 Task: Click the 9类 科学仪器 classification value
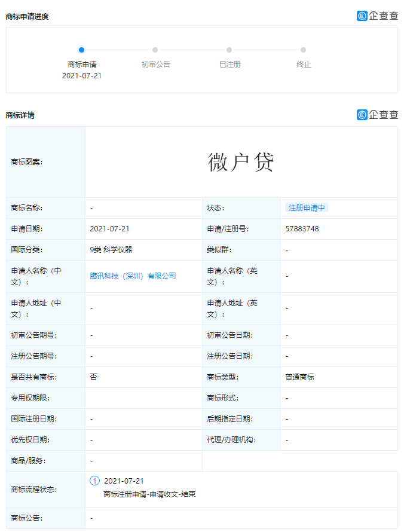(111, 250)
